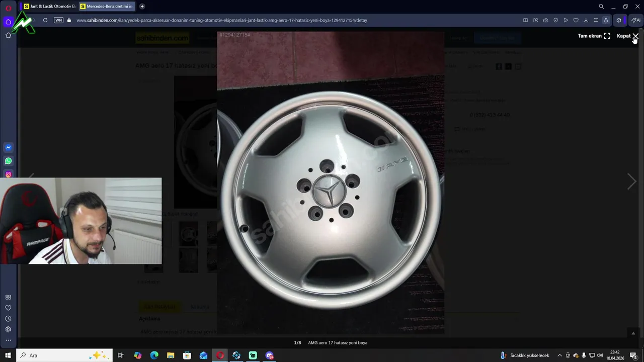The height and width of the screenshot is (362, 644).
Task: Open Windows Start menu
Action: pyautogui.click(x=8, y=355)
